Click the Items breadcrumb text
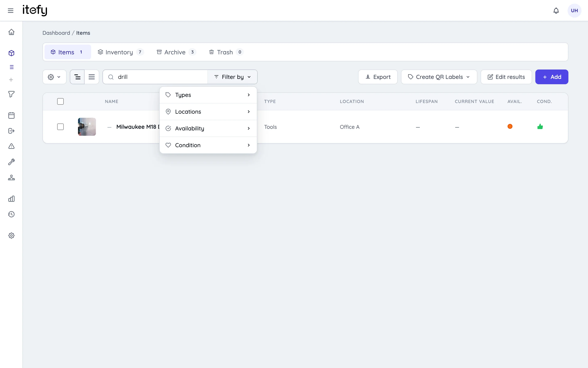Viewport: 588px width, 368px height. pos(83,33)
